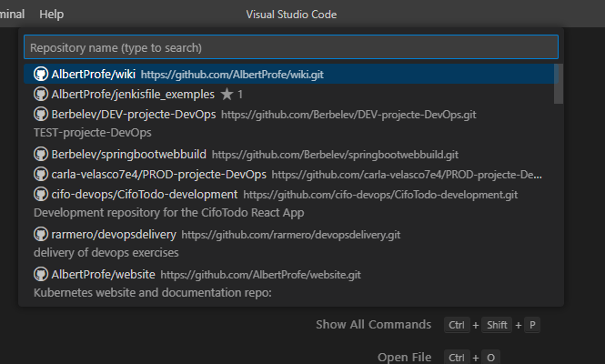This screenshot has width=605, height=364.
Task: Click GitHub icon beside cifo-devops/CifoTodo-development
Action: click(x=40, y=194)
